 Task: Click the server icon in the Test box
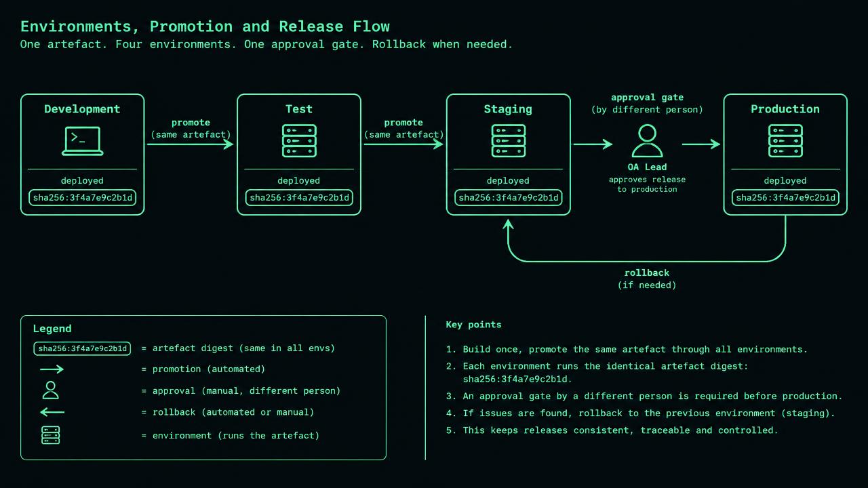(299, 141)
